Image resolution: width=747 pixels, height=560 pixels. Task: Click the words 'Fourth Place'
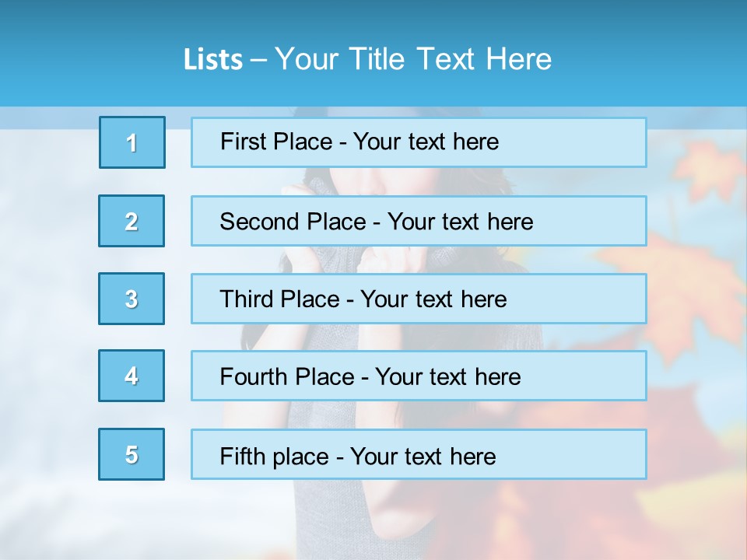(287, 376)
